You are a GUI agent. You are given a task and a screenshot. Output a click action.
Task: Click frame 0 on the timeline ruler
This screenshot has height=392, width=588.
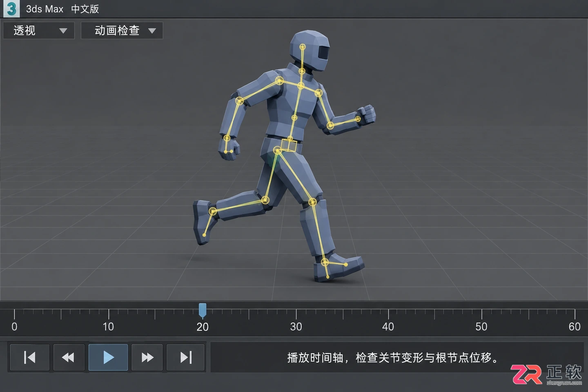pyautogui.click(x=14, y=327)
